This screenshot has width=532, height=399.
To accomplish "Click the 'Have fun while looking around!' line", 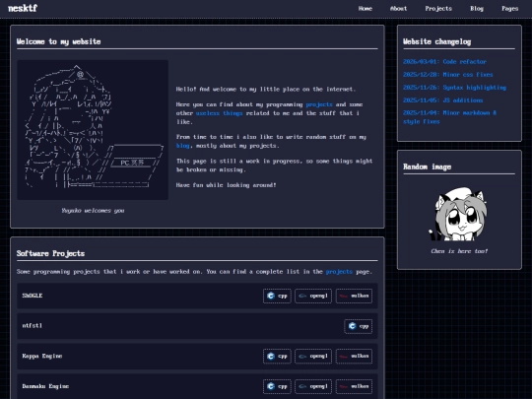I will coord(226,185).
